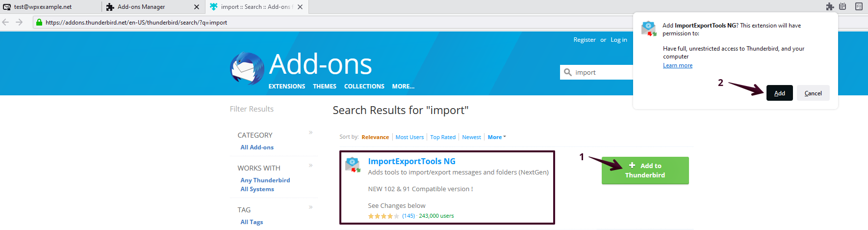The image size is (868, 230).
Task: Click the ImportExportTools NG extension icon
Action: (353, 165)
